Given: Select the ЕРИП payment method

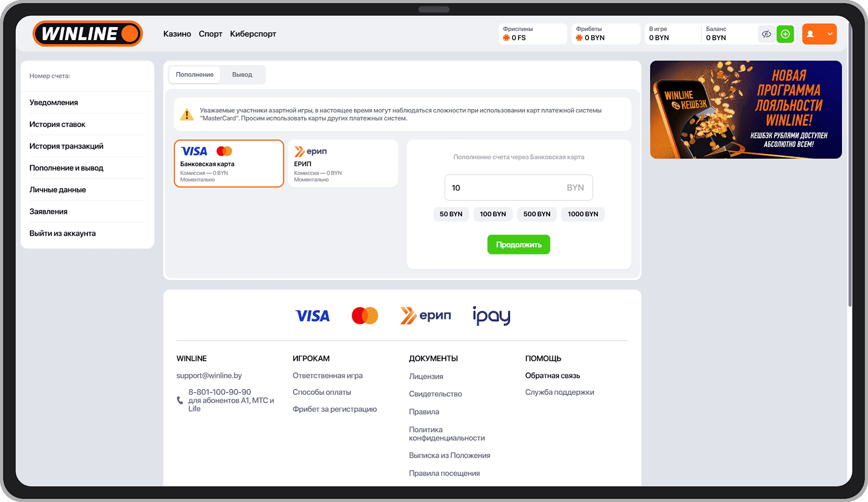Looking at the screenshot, I should click(x=343, y=163).
